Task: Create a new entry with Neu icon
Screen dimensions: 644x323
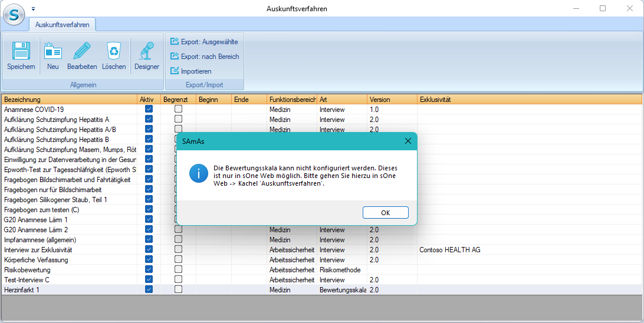Action: pyautogui.click(x=52, y=51)
